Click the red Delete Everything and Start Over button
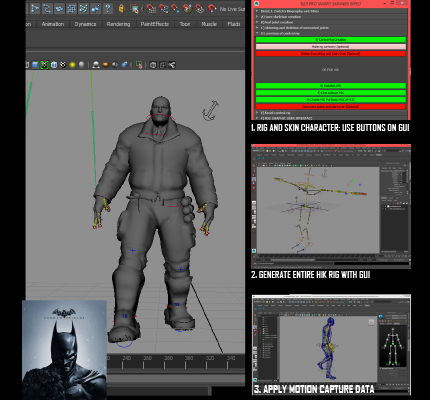The width and height of the screenshot is (430, 400). (331, 54)
